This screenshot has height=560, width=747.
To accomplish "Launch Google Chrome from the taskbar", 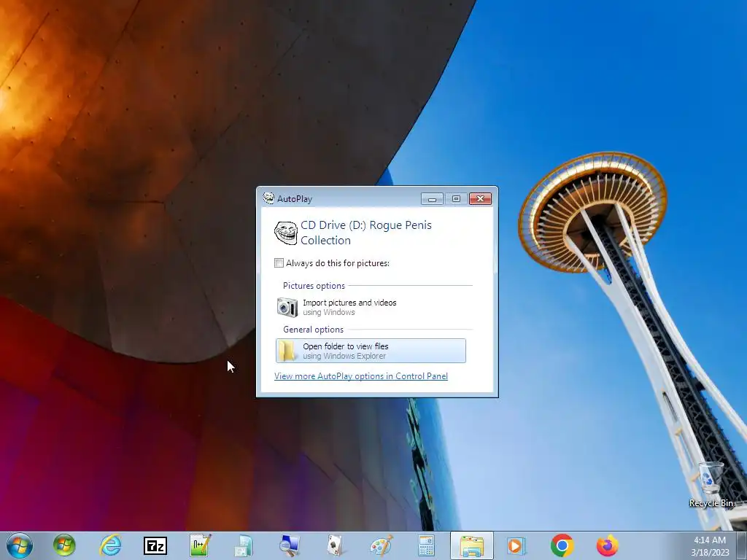I will pos(562,545).
